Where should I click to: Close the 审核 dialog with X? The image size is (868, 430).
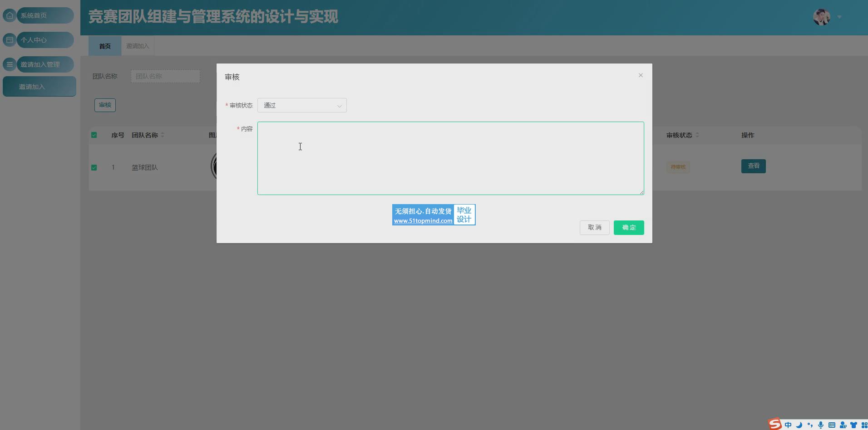(641, 75)
